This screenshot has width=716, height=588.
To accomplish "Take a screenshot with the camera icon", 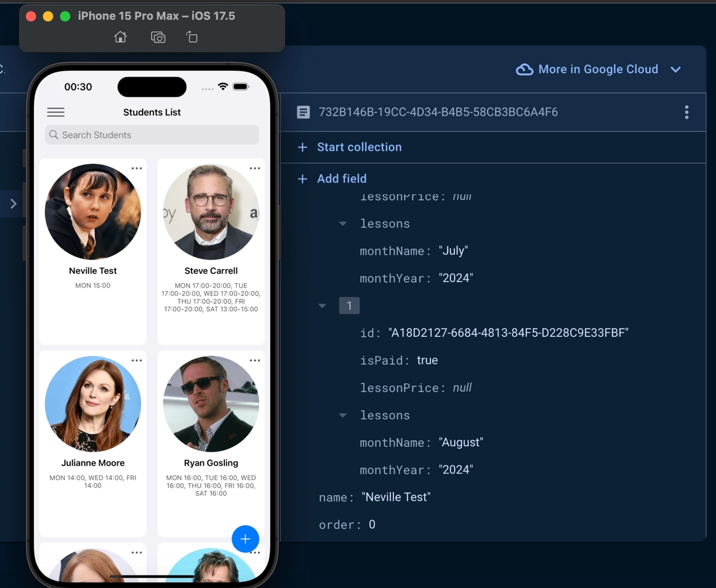I will tap(158, 37).
